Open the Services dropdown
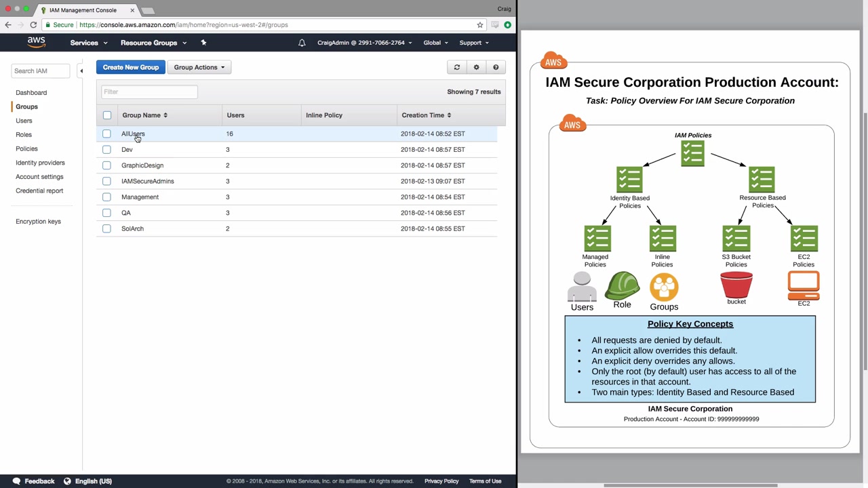This screenshot has height=488, width=868. click(89, 43)
